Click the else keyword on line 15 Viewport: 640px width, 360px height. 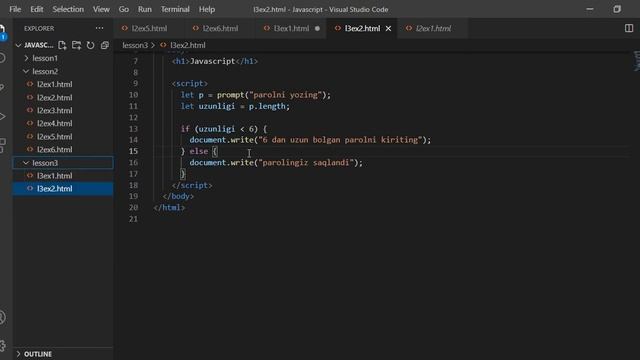click(198, 151)
